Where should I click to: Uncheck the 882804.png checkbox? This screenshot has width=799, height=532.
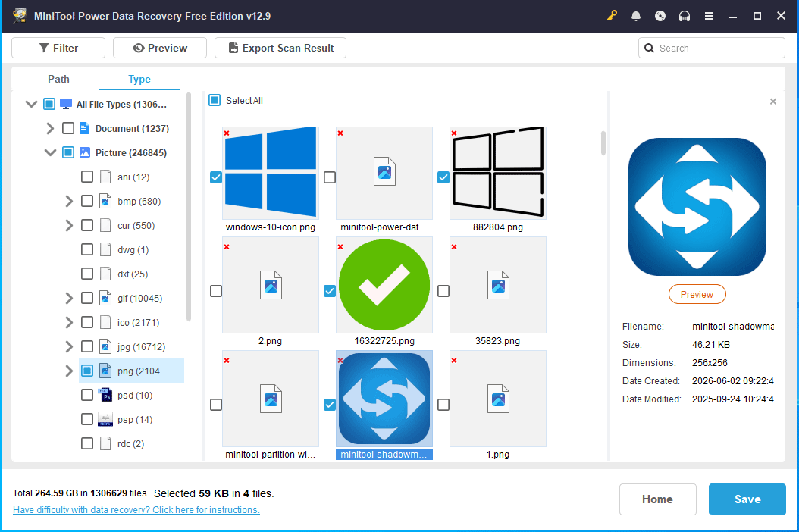[443, 177]
